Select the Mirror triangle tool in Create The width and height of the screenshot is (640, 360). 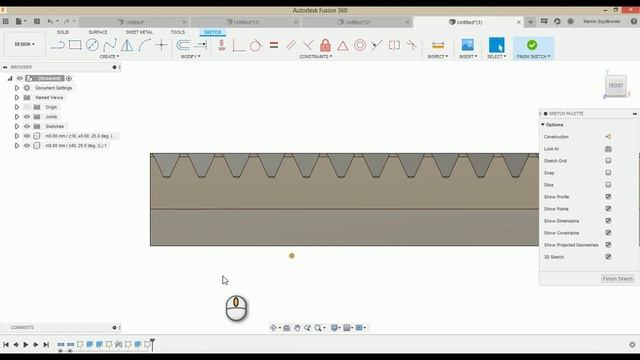click(127, 45)
